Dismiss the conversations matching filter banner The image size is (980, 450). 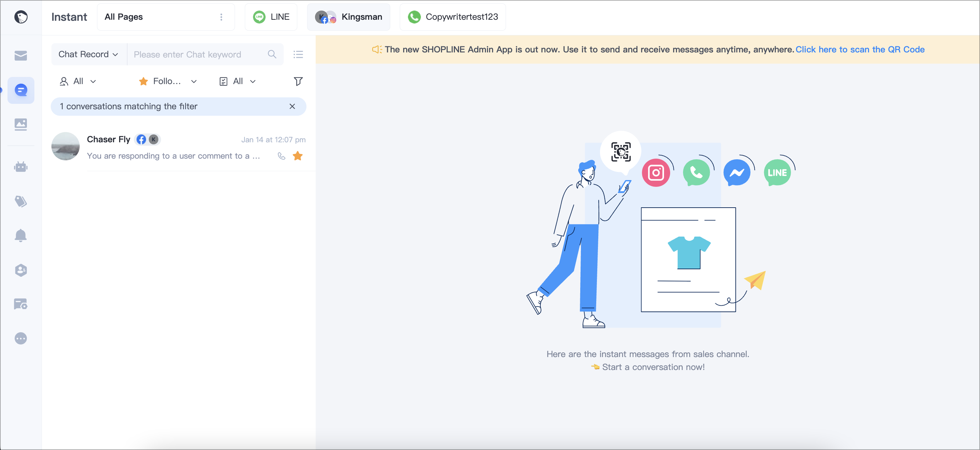292,106
